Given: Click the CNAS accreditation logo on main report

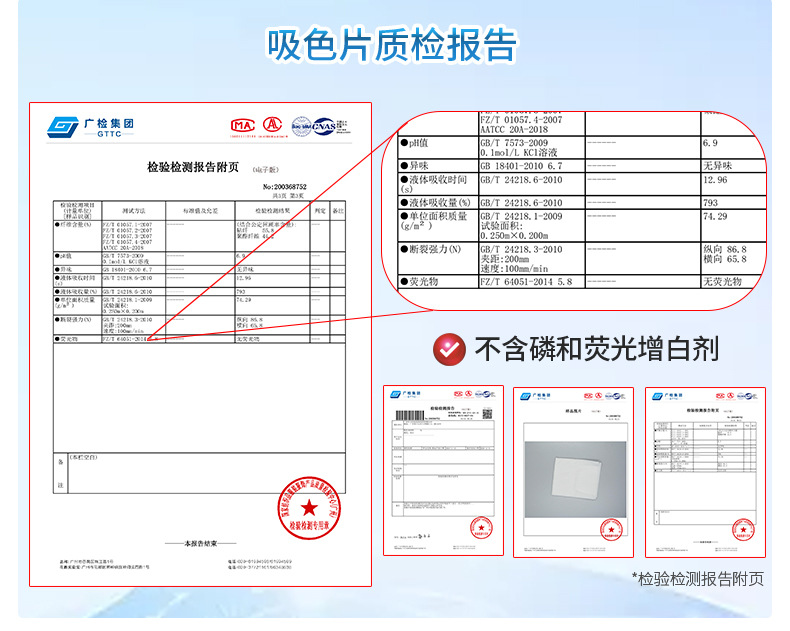Looking at the screenshot, I should pos(324,126).
